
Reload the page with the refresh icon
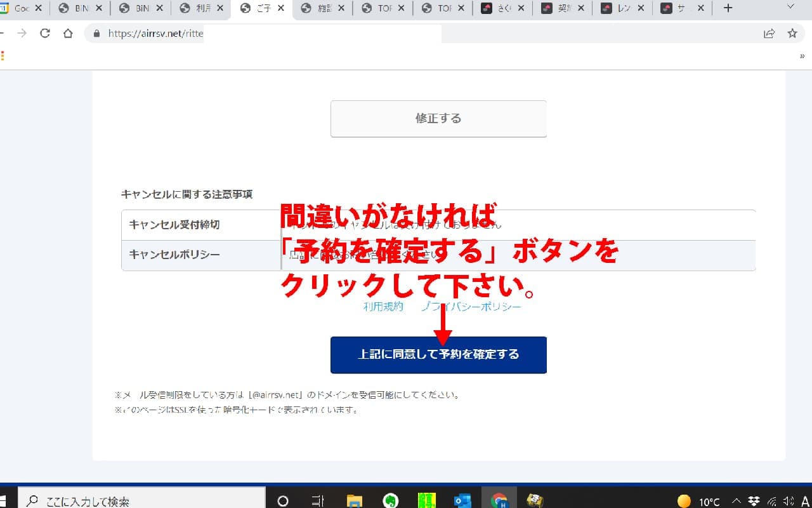pyautogui.click(x=44, y=34)
